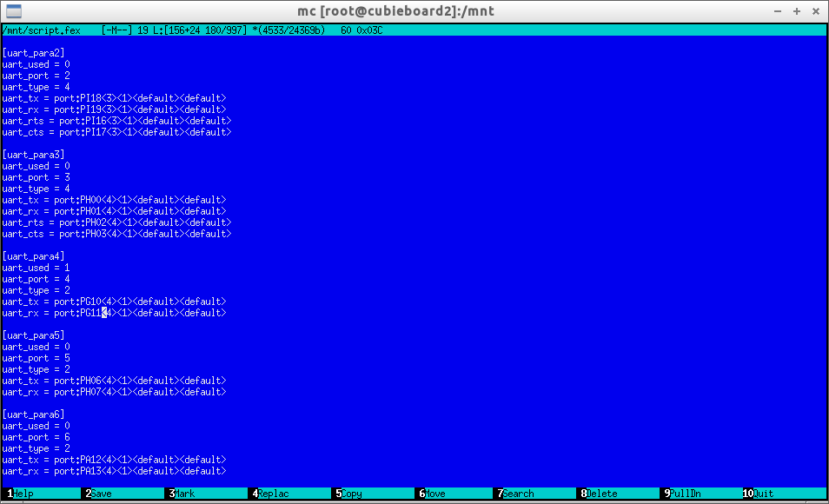Choose the Move function key
829x504 pixels.
tap(434, 494)
